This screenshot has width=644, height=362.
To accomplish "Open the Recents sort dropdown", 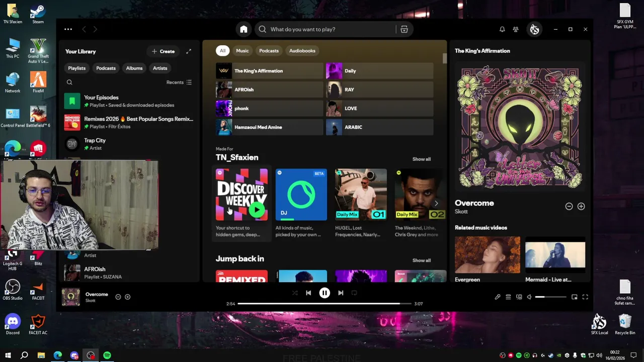I will [x=179, y=82].
